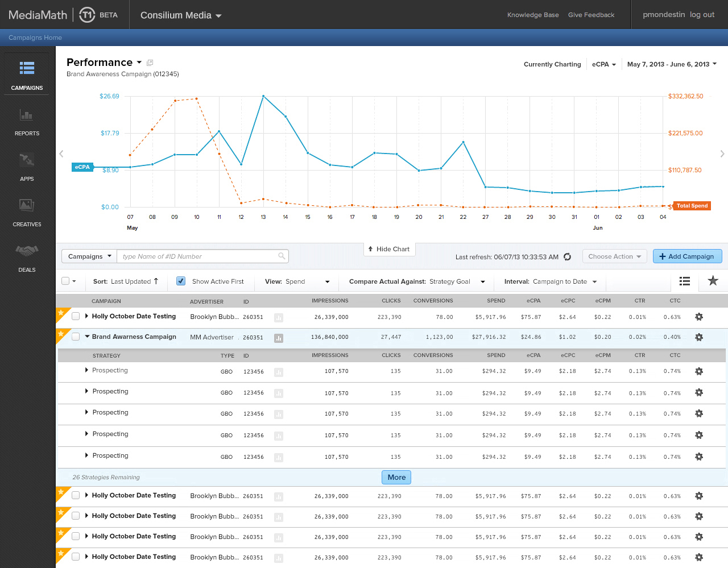This screenshot has width=728, height=568.
Task: Go to Creatives in the sidebar
Action: pos(27,206)
